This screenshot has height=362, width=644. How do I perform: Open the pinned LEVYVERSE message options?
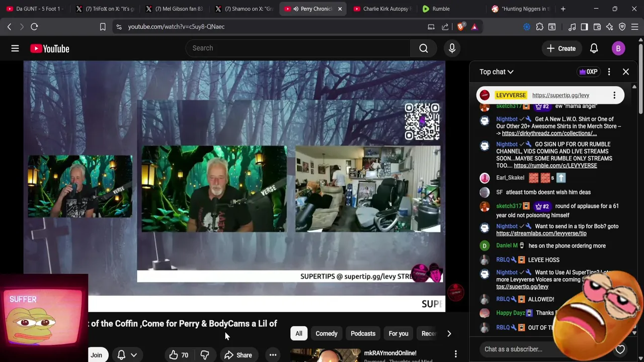(614, 95)
